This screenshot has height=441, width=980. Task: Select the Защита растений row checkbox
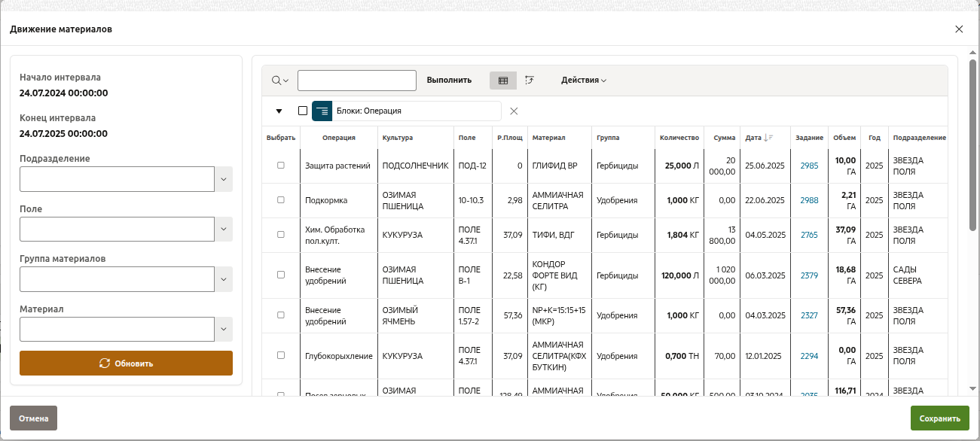(281, 165)
